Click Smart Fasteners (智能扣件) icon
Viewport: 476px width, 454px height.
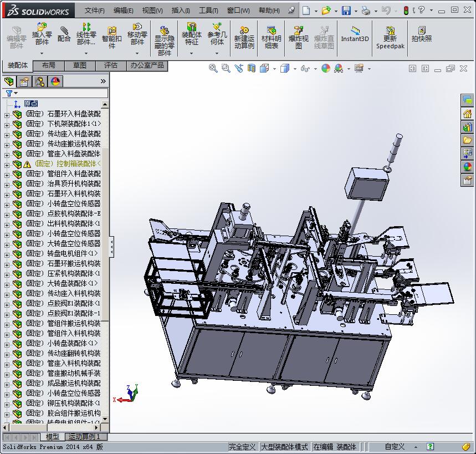(x=112, y=37)
